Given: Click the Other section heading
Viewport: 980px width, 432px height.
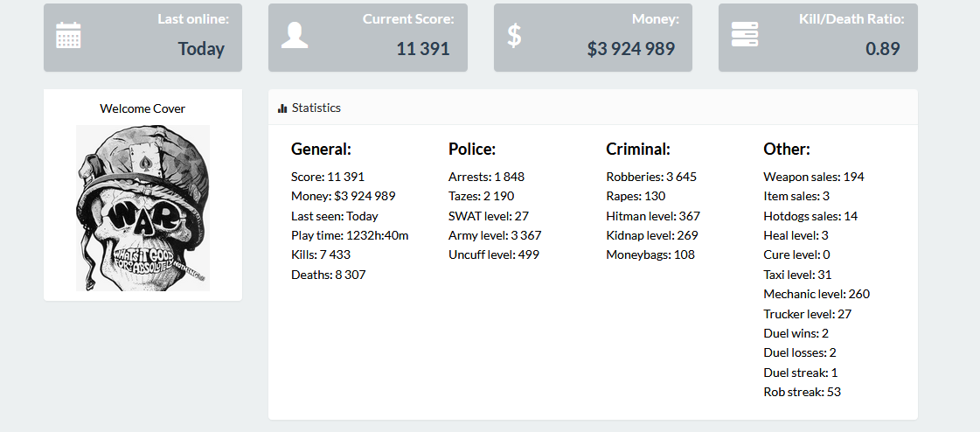Looking at the screenshot, I should tap(787, 150).
